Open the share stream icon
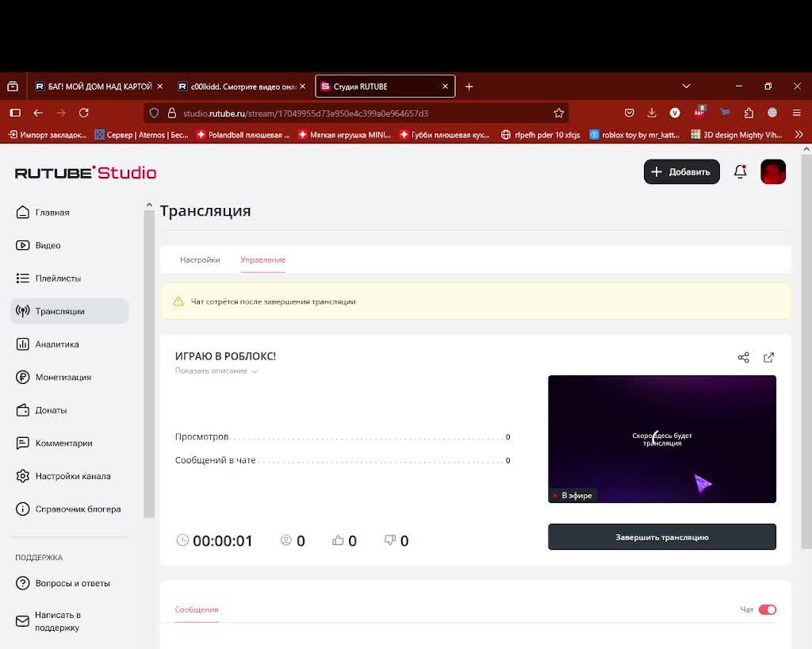Screen dimensions: 812x649 click(743, 357)
